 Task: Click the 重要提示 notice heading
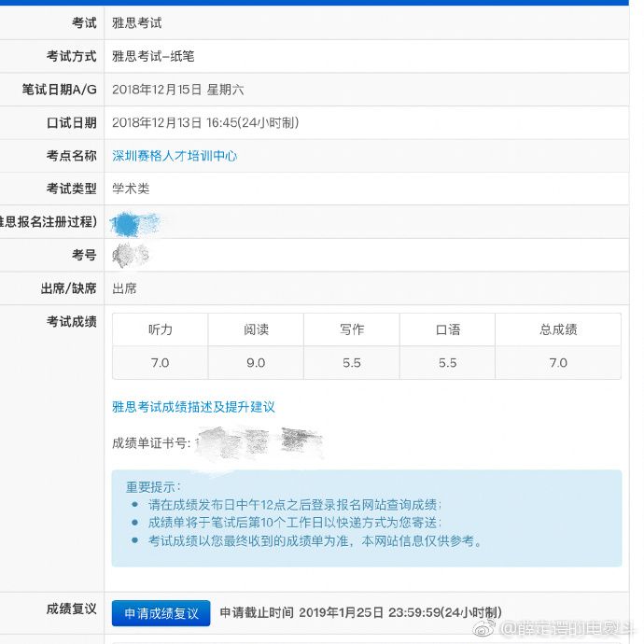153,487
